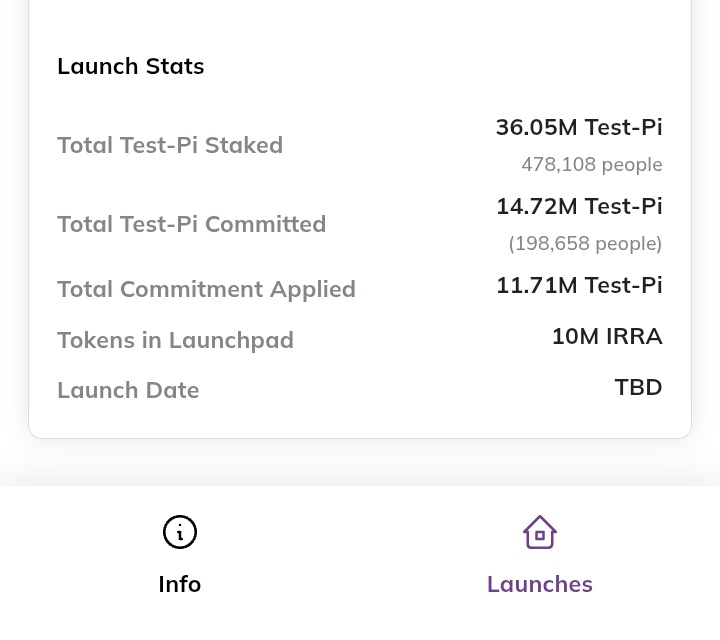Click the 11.71M Test-Pi value
This screenshot has width=720, height=640.
[579, 285]
